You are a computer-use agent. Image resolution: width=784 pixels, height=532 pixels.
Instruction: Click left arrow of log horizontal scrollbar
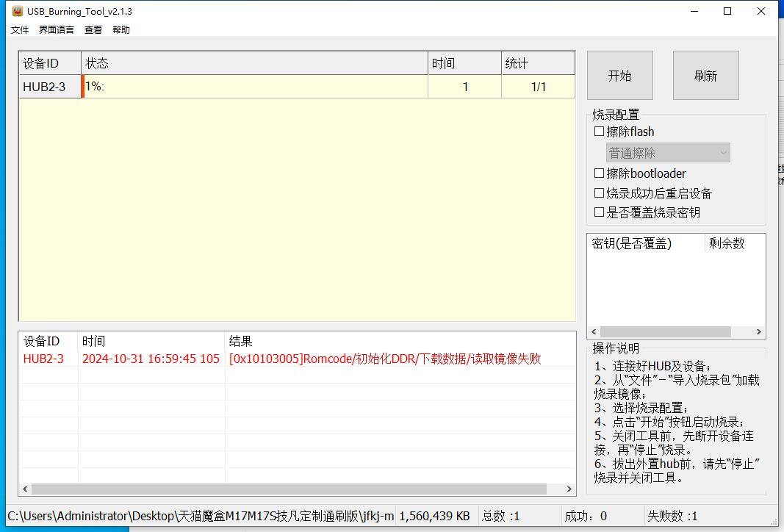click(x=25, y=489)
